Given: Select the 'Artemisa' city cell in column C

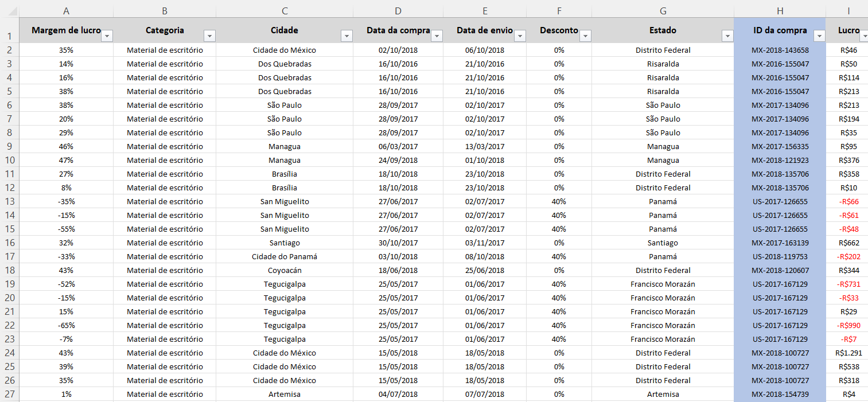Looking at the screenshot, I should click(x=285, y=394).
